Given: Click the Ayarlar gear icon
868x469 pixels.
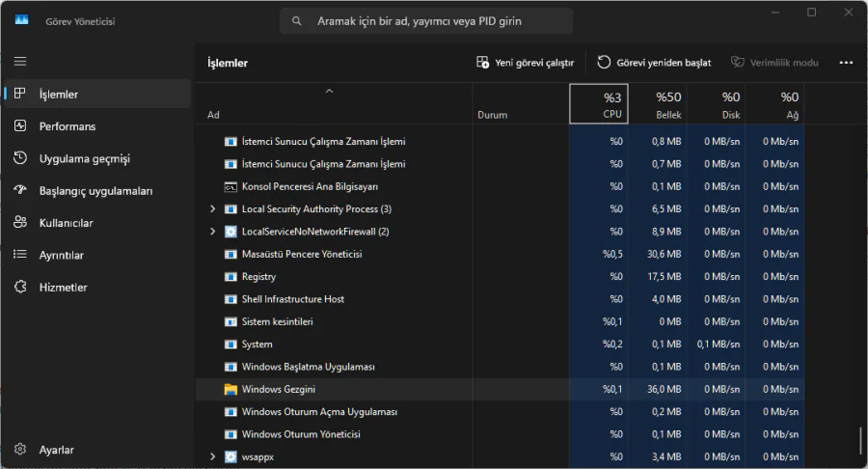Looking at the screenshot, I should pyautogui.click(x=20, y=449).
